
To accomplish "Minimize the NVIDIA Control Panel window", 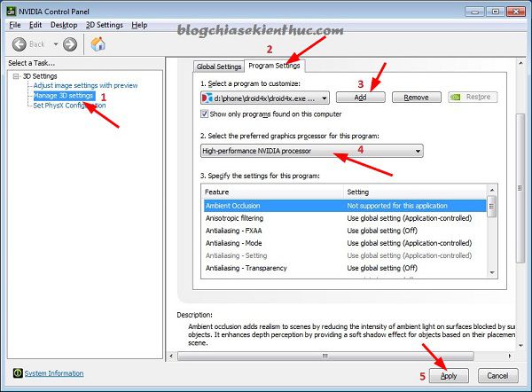I will click(x=475, y=12).
